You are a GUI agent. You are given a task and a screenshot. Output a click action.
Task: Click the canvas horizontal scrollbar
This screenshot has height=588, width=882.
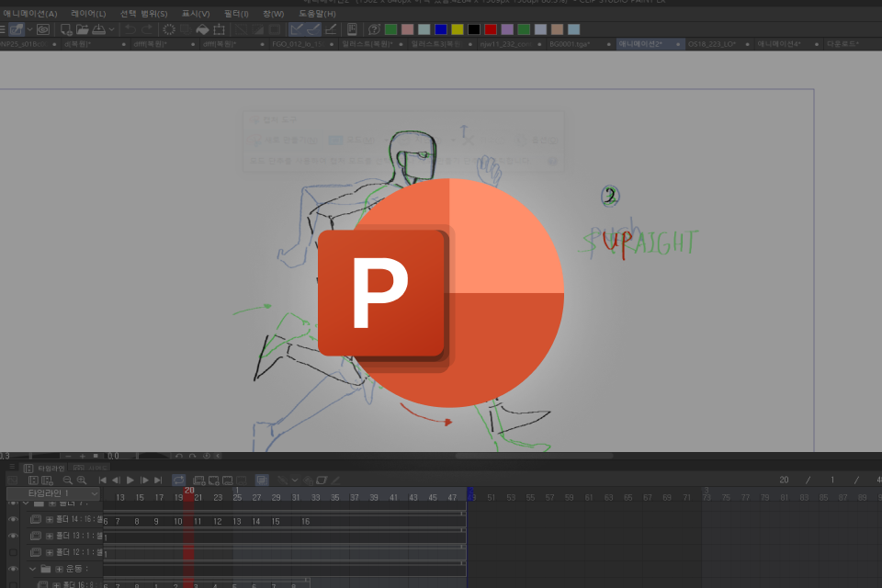tap(534, 456)
